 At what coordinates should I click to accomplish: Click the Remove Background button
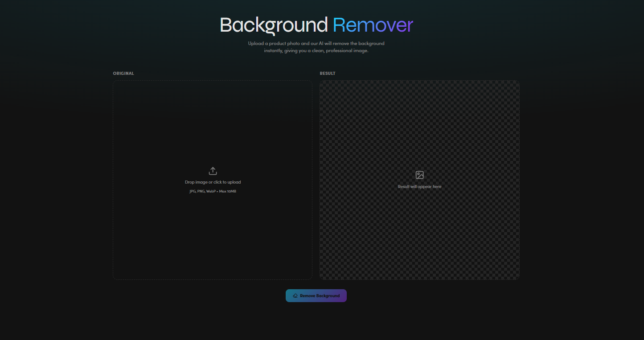point(316,296)
